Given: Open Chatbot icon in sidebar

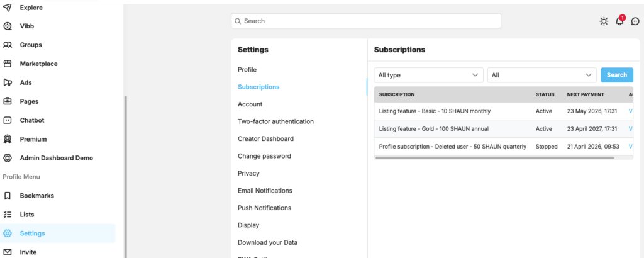Looking at the screenshot, I should (8, 120).
